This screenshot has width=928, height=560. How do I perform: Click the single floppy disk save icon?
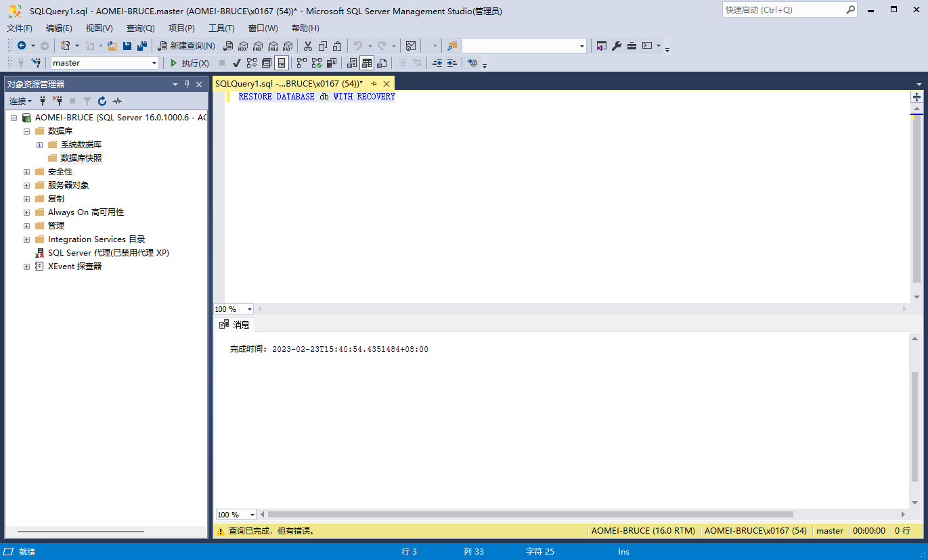pyautogui.click(x=127, y=46)
